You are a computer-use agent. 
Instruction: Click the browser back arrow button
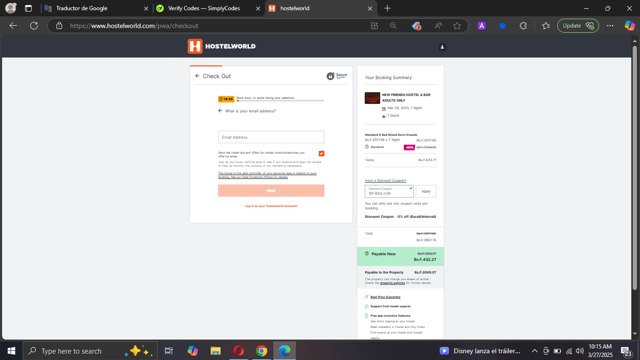pyautogui.click(x=13, y=26)
